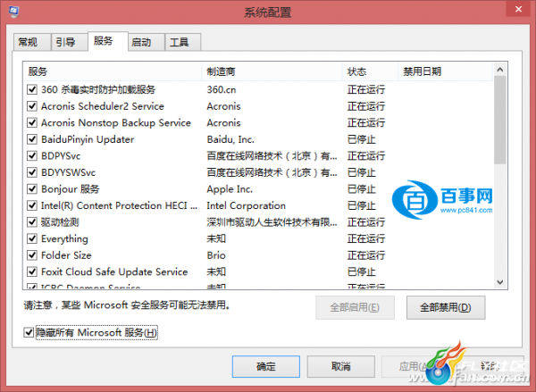536x392 pixels.
Task: Select the Brio manufacturer cell
Action: click(x=216, y=255)
